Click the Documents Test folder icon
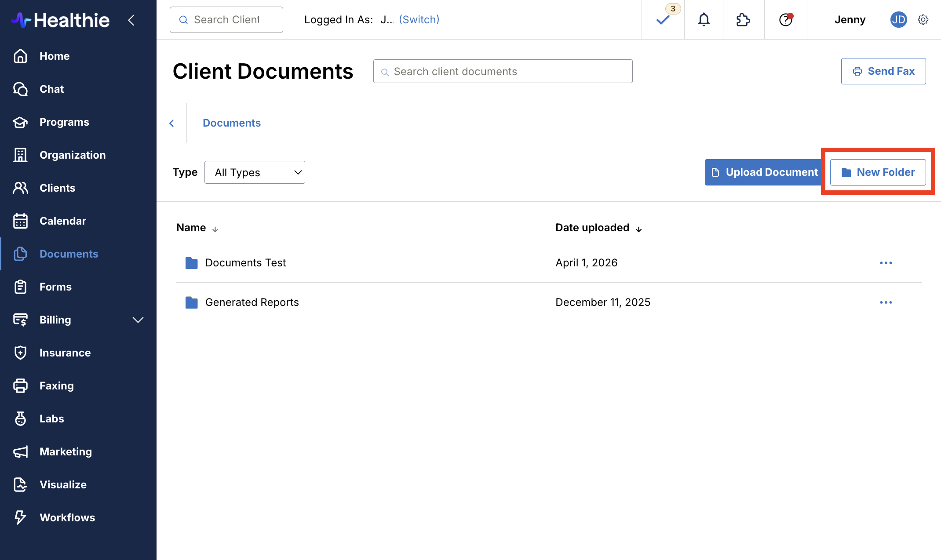The width and height of the screenshot is (941, 560). pos(191,263)
